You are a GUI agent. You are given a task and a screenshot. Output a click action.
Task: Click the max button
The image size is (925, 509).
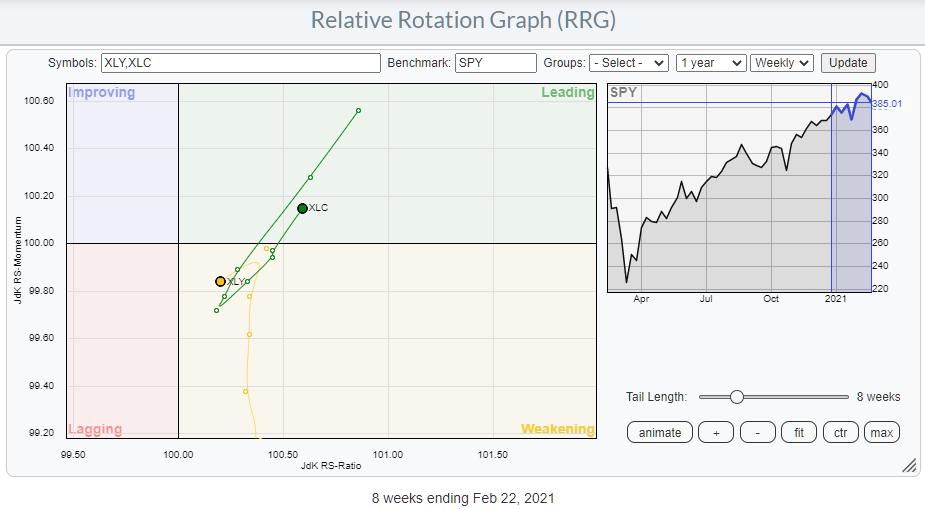click(881, 432)
